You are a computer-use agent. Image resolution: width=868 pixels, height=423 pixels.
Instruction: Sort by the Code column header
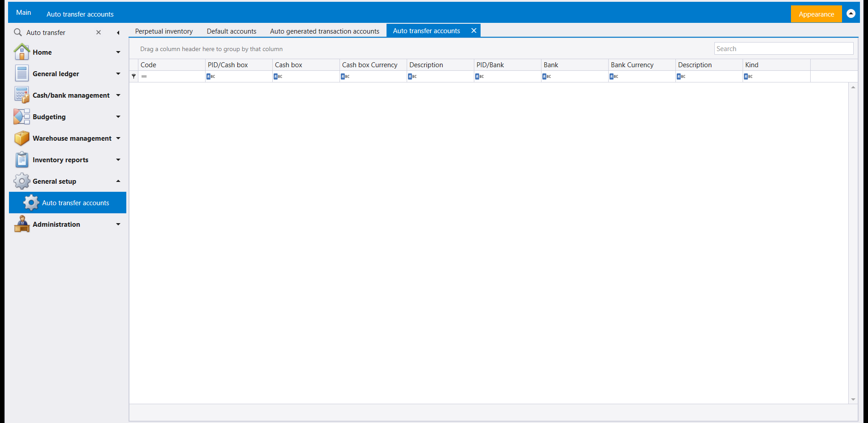172,65
